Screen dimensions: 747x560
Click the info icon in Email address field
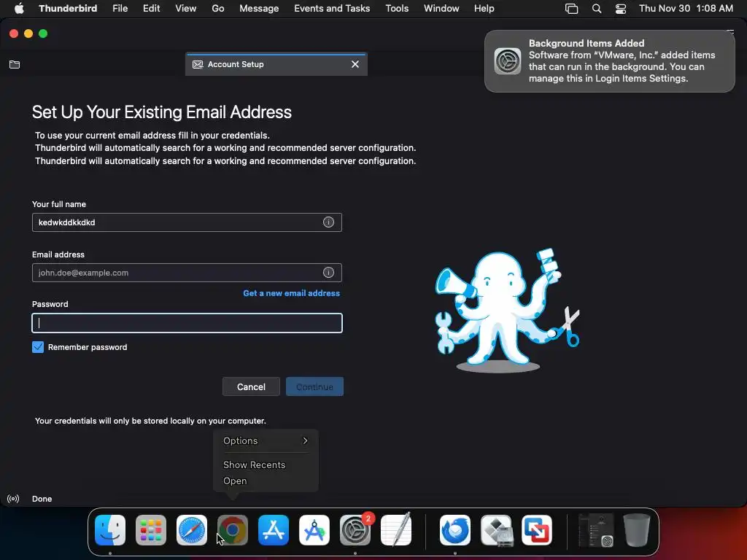[328, 273]
